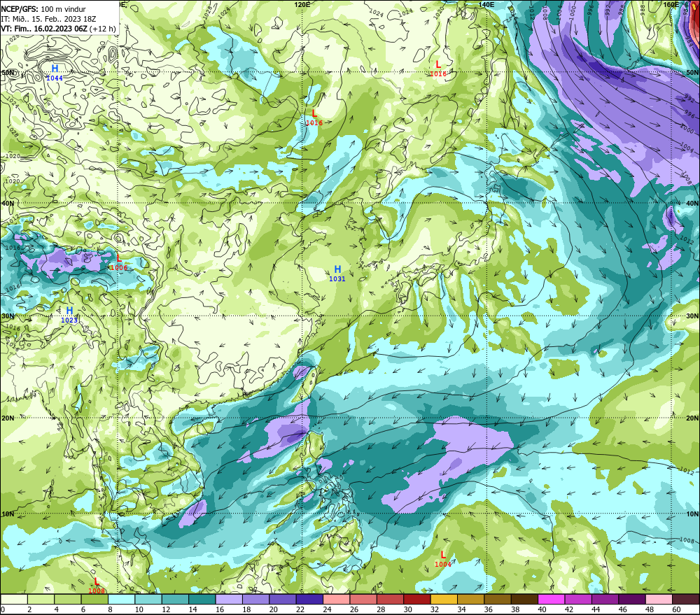Click the 160E longitude label
This screenshot has width=700, height=615.
click(671, 4)
